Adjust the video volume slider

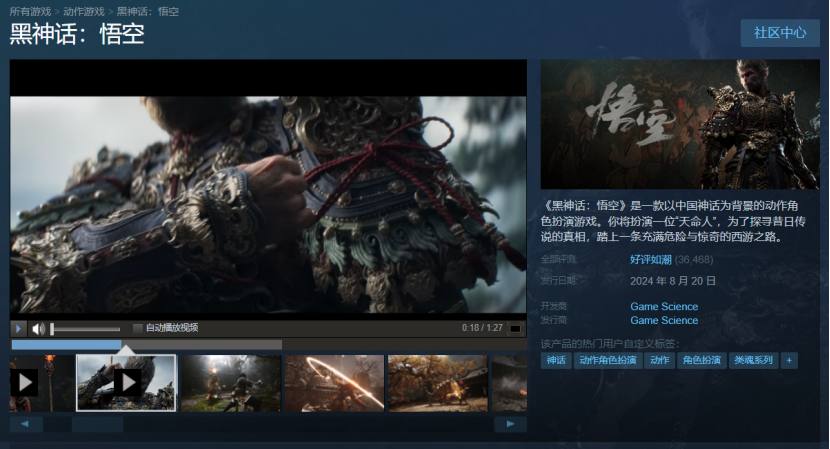tap(86, 329)
